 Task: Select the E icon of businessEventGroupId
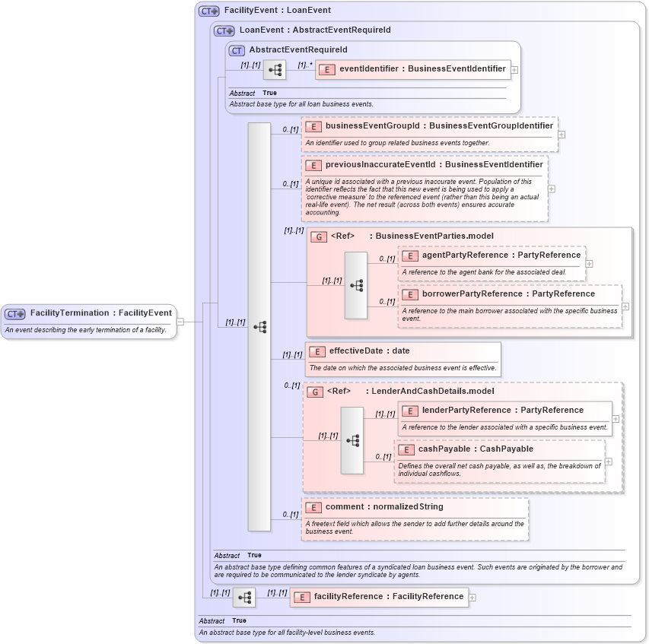coord(312,126)
